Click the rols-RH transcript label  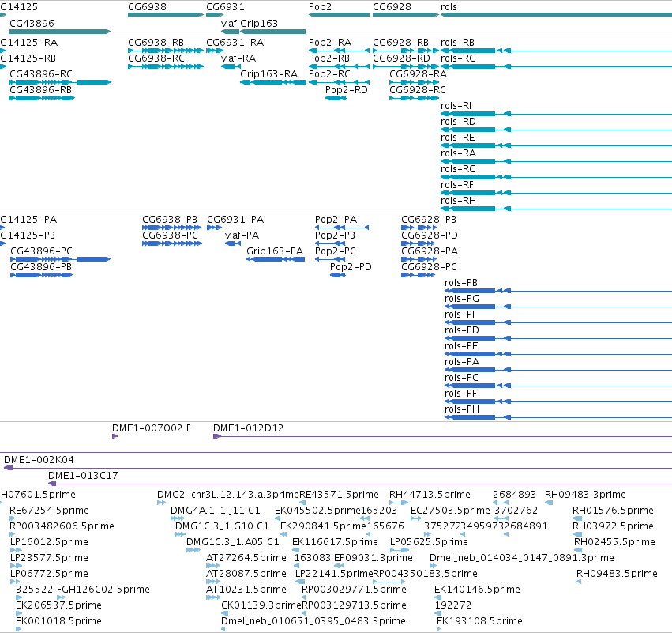(x=458, y=200)
